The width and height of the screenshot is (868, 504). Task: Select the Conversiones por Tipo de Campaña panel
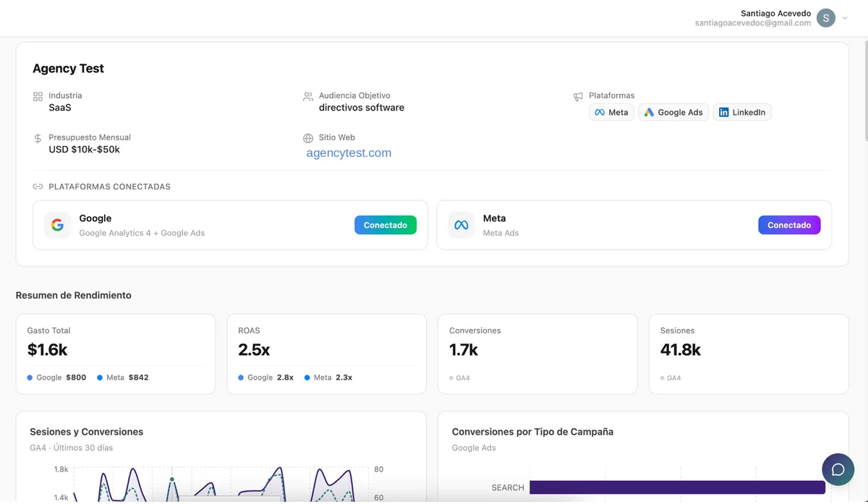pyautogui.click(x=532, y=431)
